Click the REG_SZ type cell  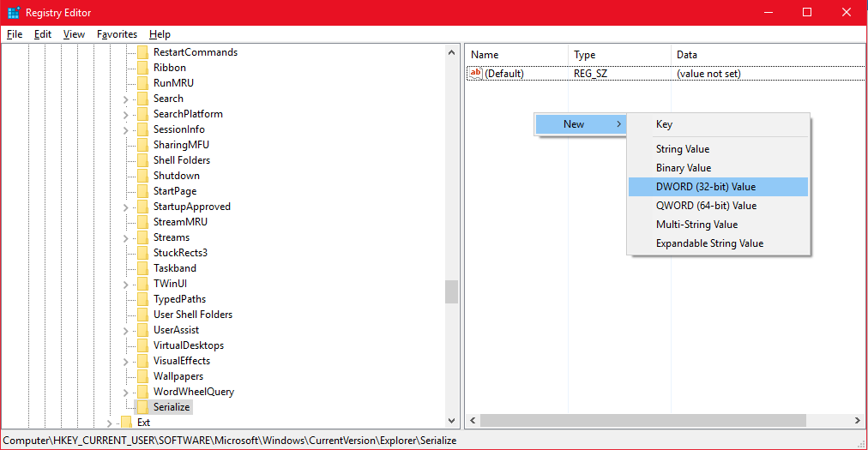(590, 74)
